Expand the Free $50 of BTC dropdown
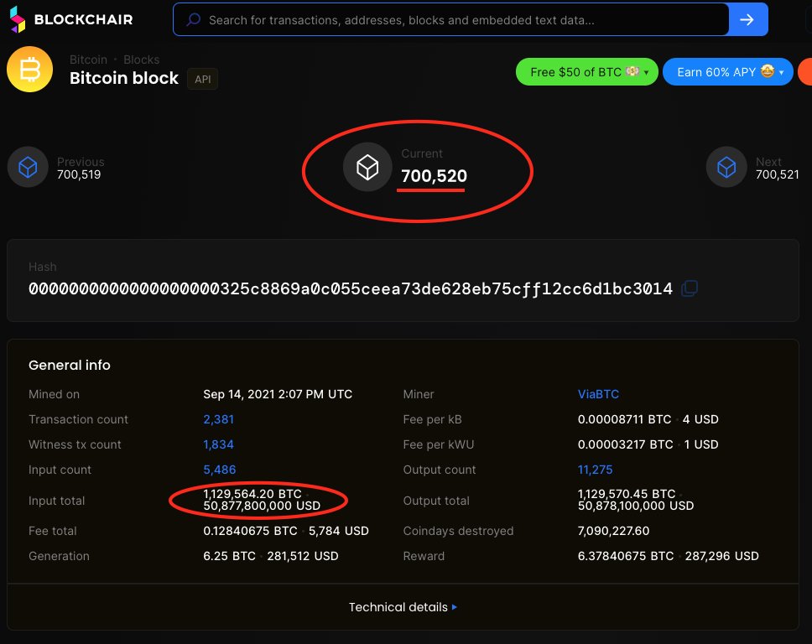Viewport: 812px width, 644px height. click(586, 72)
